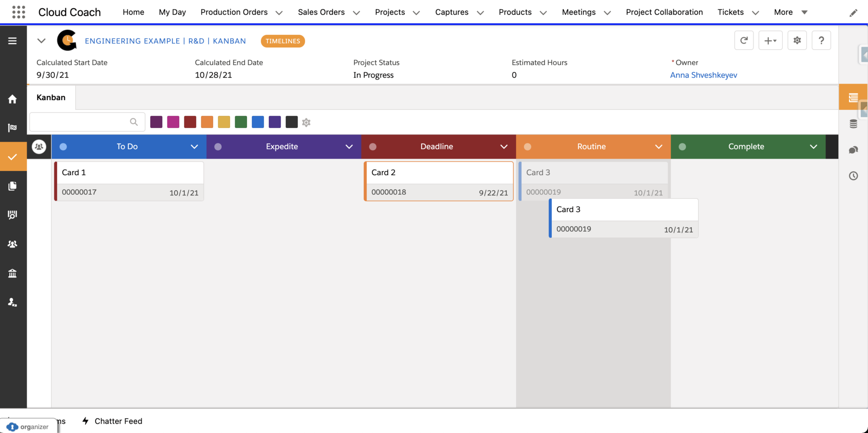This screenshot has height=433, width=868.
Task: Open the plus button dropdown near settings
Action: [771, 40]
